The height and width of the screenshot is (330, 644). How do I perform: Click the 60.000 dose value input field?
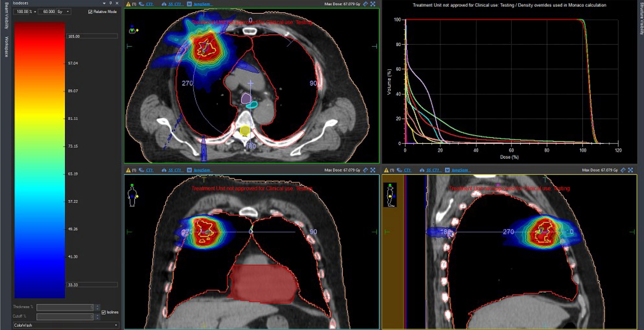click(x=47, y=12)
